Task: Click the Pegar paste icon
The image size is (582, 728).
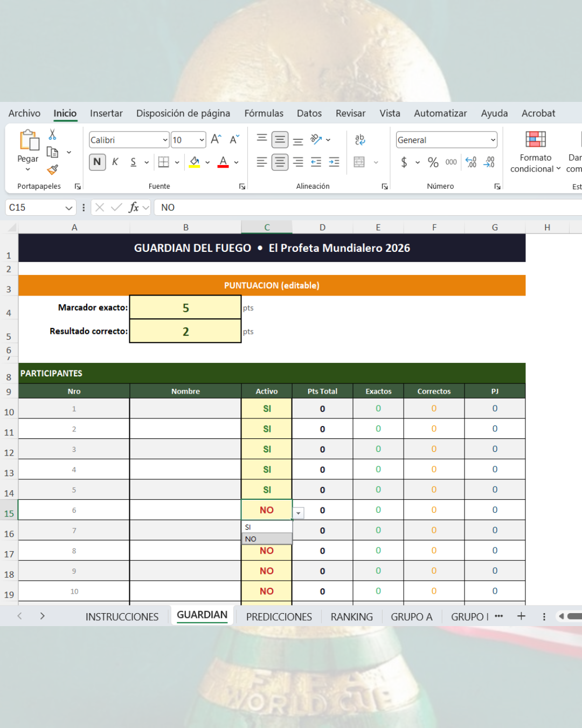Action: tap(29, 140)
